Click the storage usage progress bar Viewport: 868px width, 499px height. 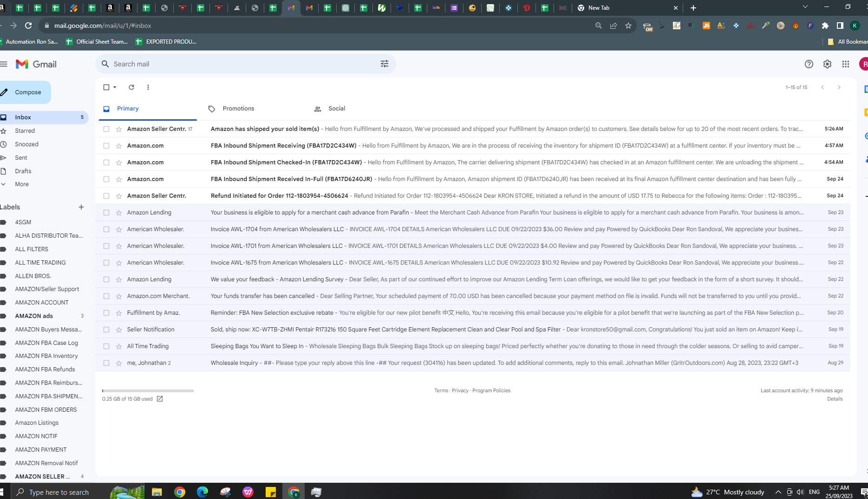click(x=148, y=391)
